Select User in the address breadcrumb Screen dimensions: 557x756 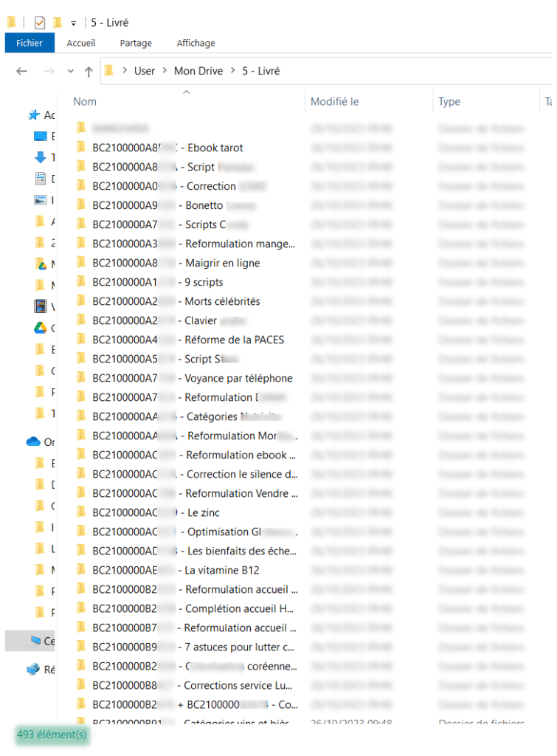click(145, 71)
